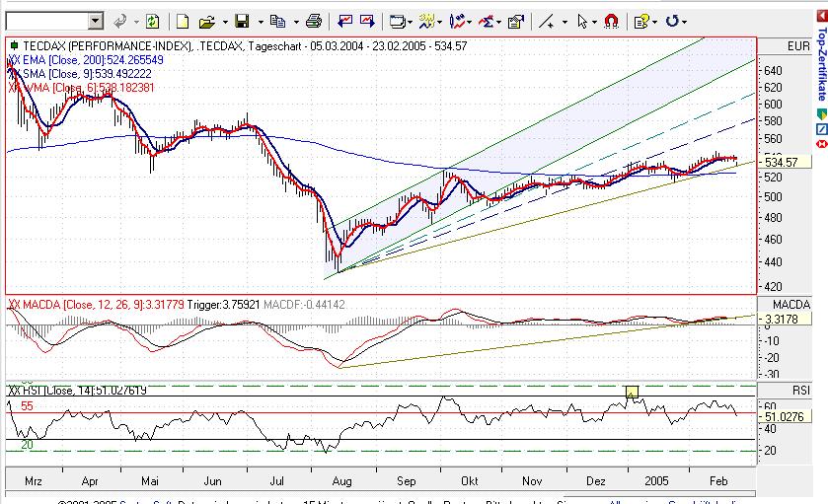
Task: Click the red 55 RSI level label
Action: [x=27, y=405]
